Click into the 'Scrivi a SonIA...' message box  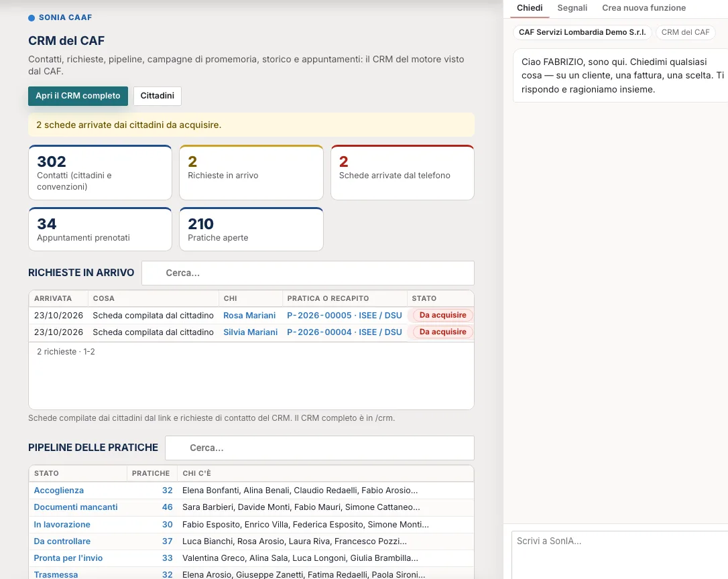pos(620,555)
